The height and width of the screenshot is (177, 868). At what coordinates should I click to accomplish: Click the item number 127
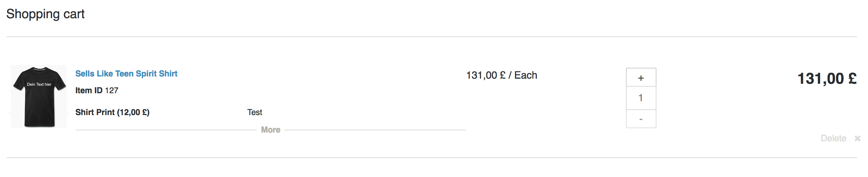pyautogui.click(x=112, y=90)
